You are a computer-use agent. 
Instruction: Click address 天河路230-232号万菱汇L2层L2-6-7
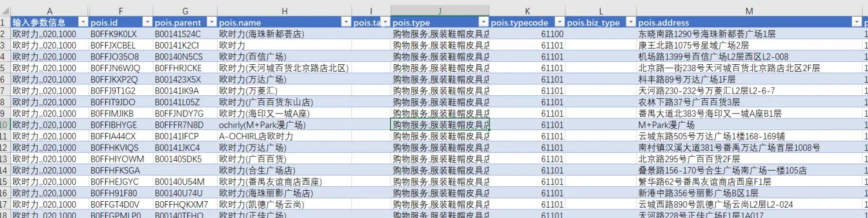(707, 91)
